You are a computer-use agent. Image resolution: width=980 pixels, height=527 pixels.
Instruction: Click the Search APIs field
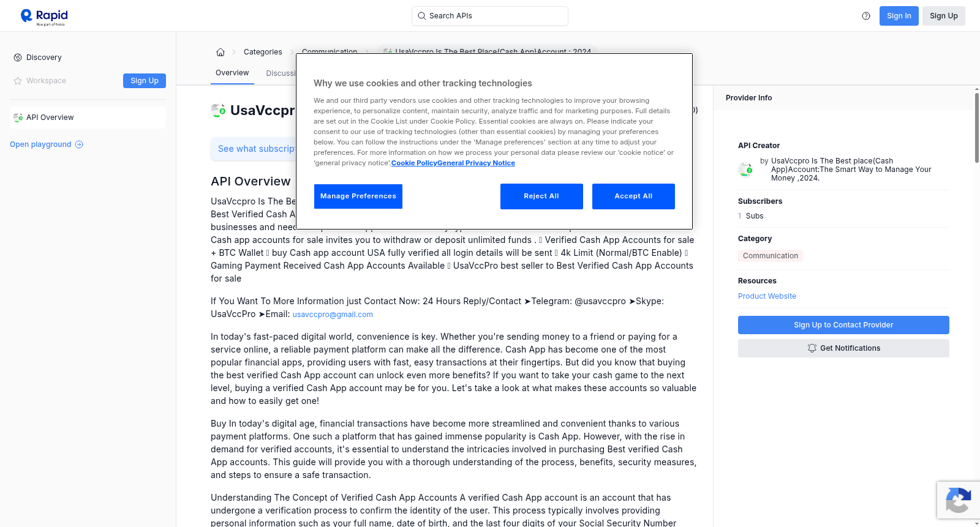(490, 16)
